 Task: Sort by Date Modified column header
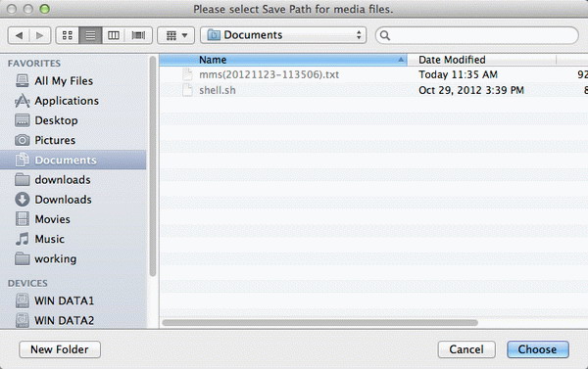pyautogui.click(x=481, y=60)
